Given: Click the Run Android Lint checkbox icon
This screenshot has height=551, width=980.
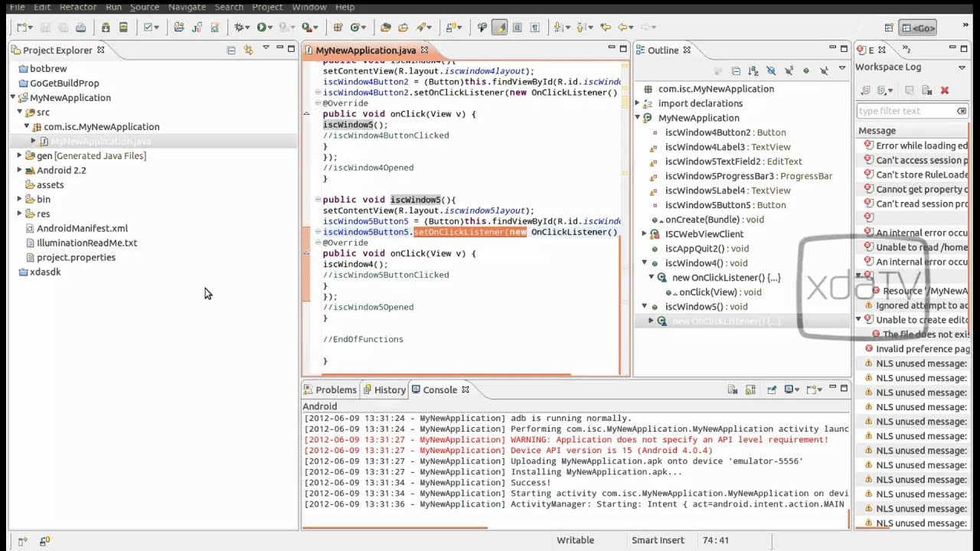Looking at the screenshot, I should (x=148, y=28).
